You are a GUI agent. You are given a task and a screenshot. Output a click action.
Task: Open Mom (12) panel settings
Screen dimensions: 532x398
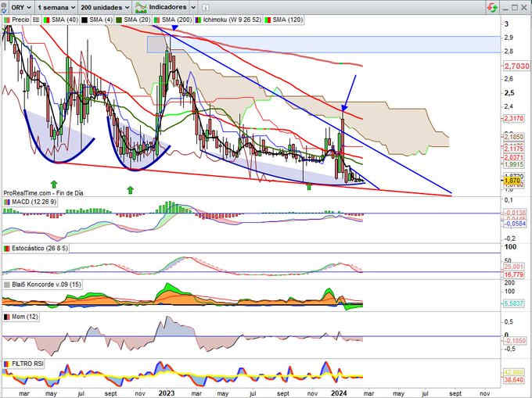pyautogui.click(x=21, y=317)
